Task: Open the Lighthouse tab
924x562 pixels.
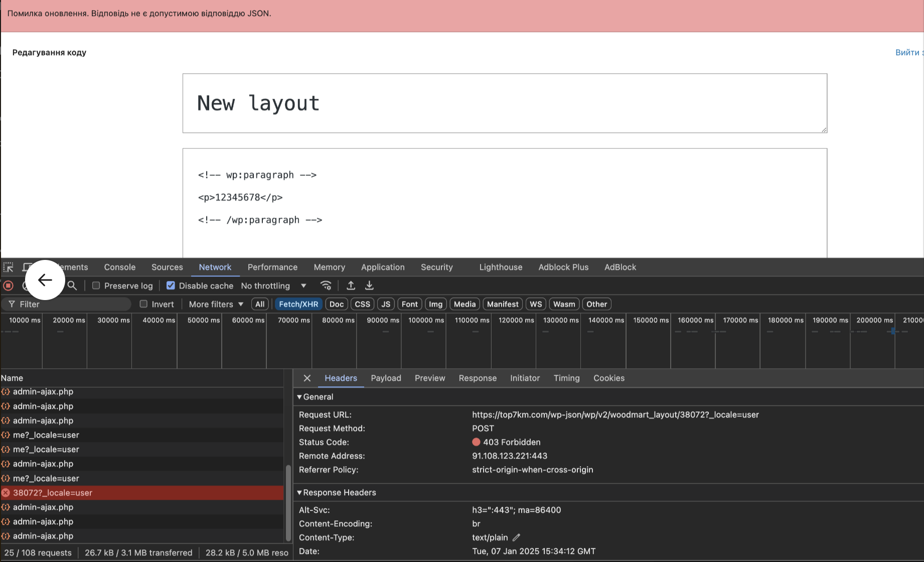Action: coord(501,267)
